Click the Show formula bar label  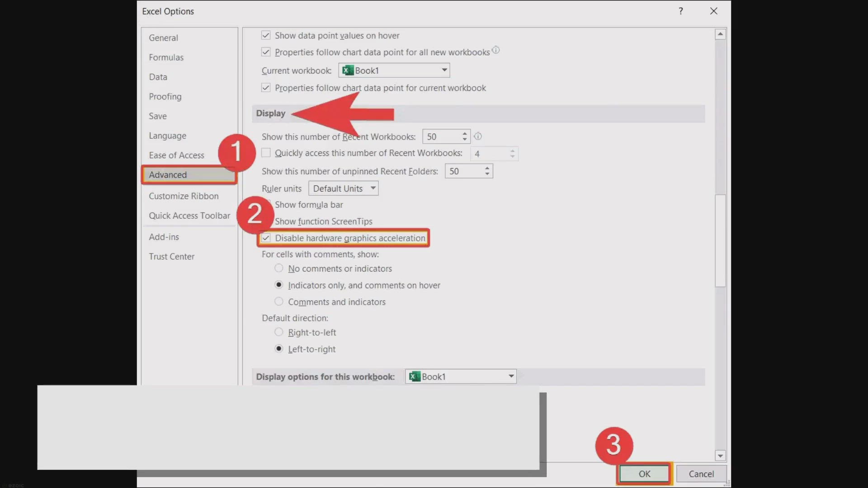pyautogui.click(x=309, y=205)
